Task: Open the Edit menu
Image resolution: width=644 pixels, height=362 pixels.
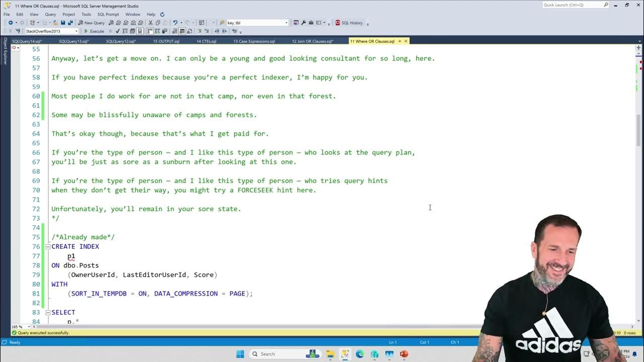Action: tap(20, 15)
